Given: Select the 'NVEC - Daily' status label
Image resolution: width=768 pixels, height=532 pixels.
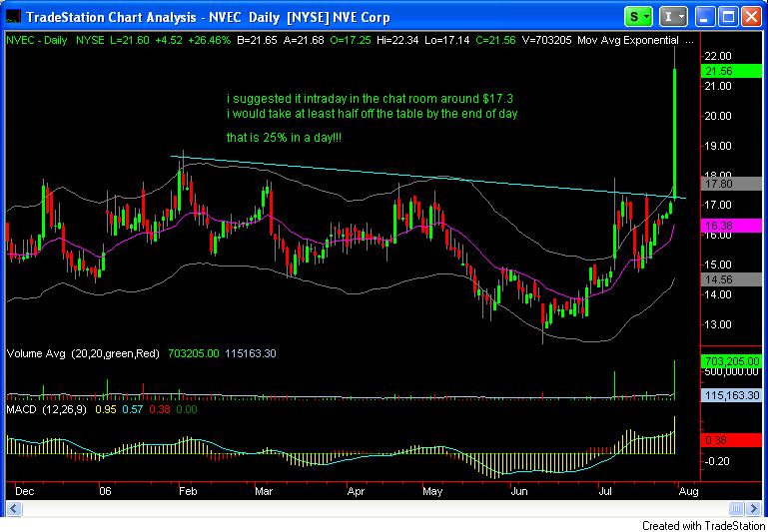Looking at the screenshot, I should pyautogui.click(x=37, y=41).
